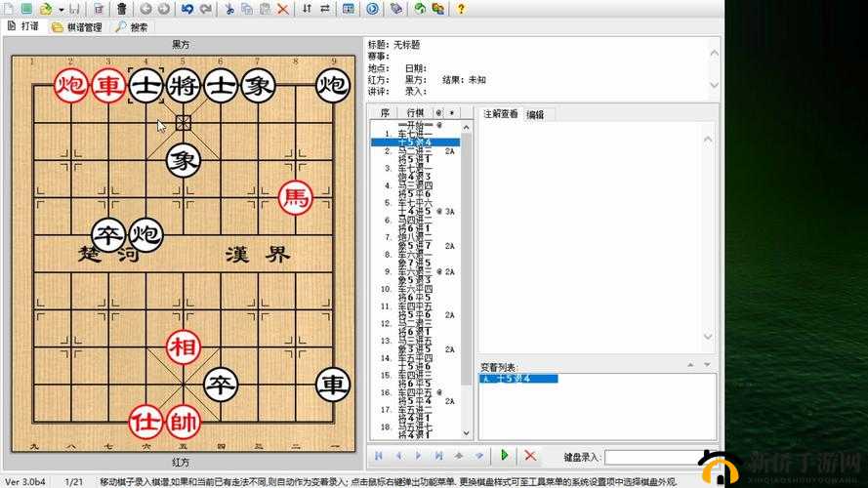Click the red 馬 piece on board
The image size is (868, 488).
tap(296, 197)
